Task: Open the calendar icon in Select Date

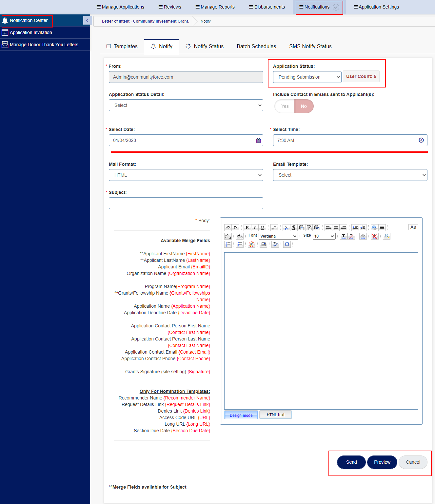Action: pyautogui.click(x=258, y=141)
